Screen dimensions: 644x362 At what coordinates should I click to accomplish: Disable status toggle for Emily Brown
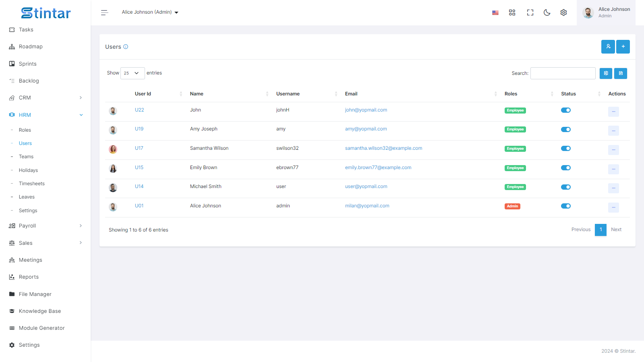point(566,168)
